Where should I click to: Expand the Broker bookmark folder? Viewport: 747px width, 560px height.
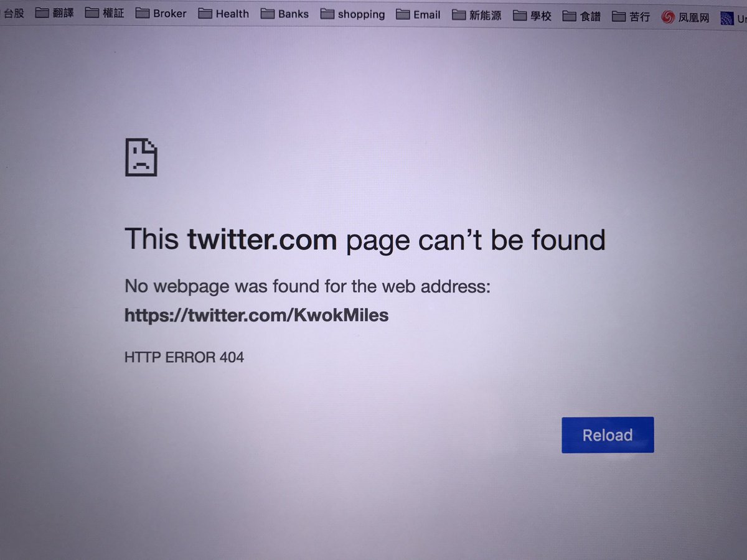tap(161, 13)
